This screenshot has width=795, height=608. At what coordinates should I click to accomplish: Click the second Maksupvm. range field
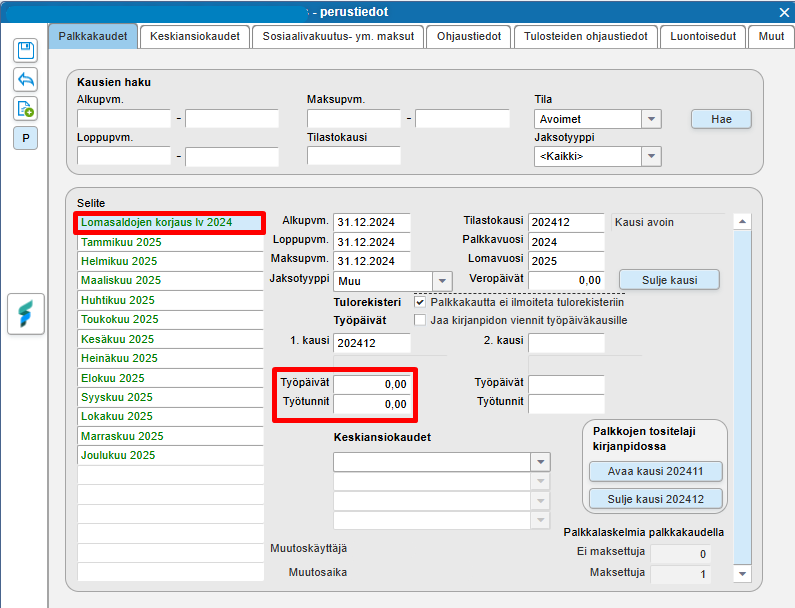click(x=462, y=119)
